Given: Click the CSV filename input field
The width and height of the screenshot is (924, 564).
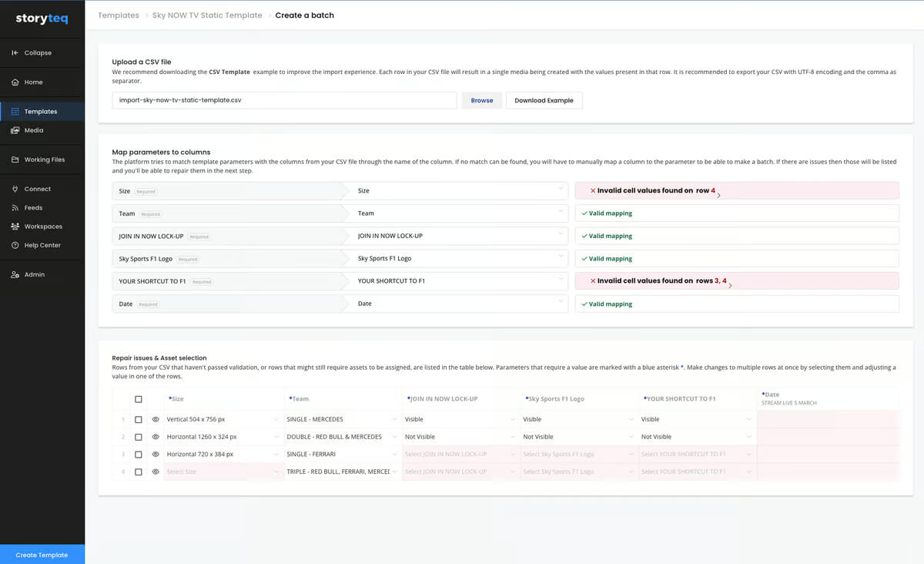Looking at the screenshot, I should coord(284,100).
